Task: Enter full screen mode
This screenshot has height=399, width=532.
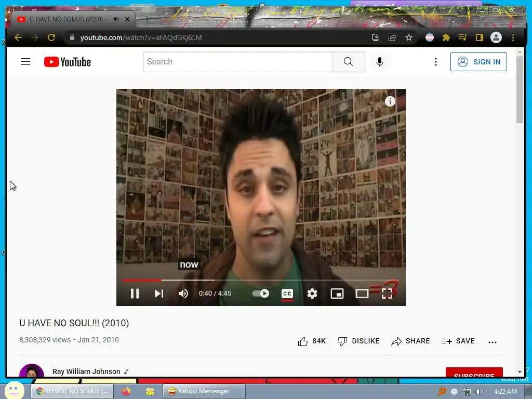Action: pyautogui.click(x=387, y=294)
